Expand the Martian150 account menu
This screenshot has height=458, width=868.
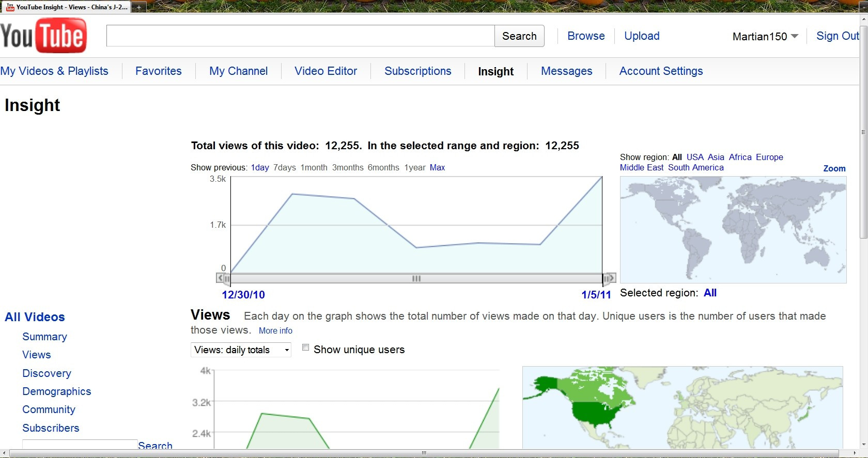coord(765,36)
